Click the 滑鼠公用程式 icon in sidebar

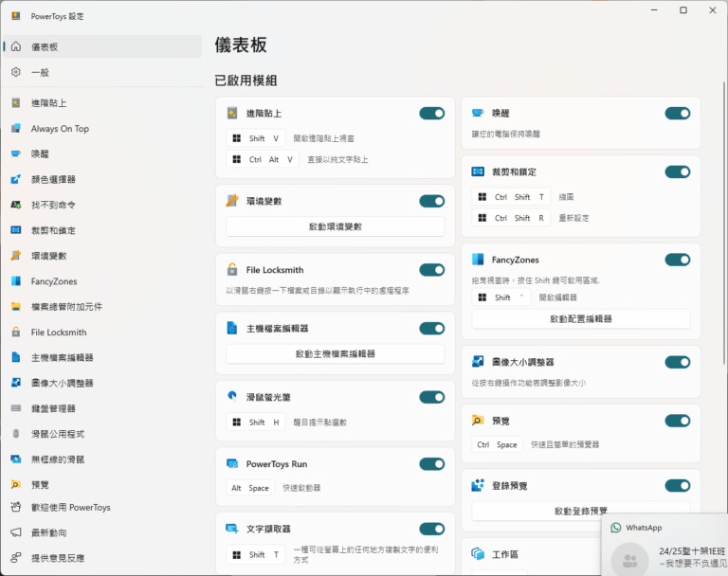pyautogui.click(x=16, y=434)
